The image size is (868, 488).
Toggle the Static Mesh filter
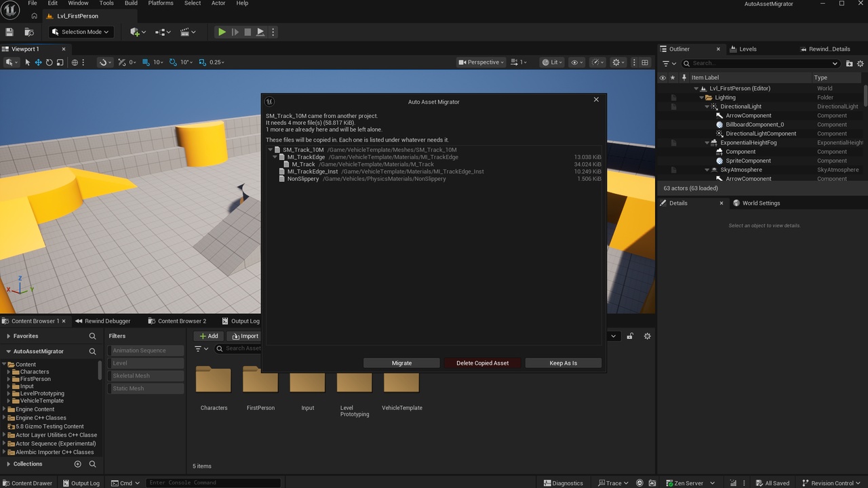pos(146,388)
